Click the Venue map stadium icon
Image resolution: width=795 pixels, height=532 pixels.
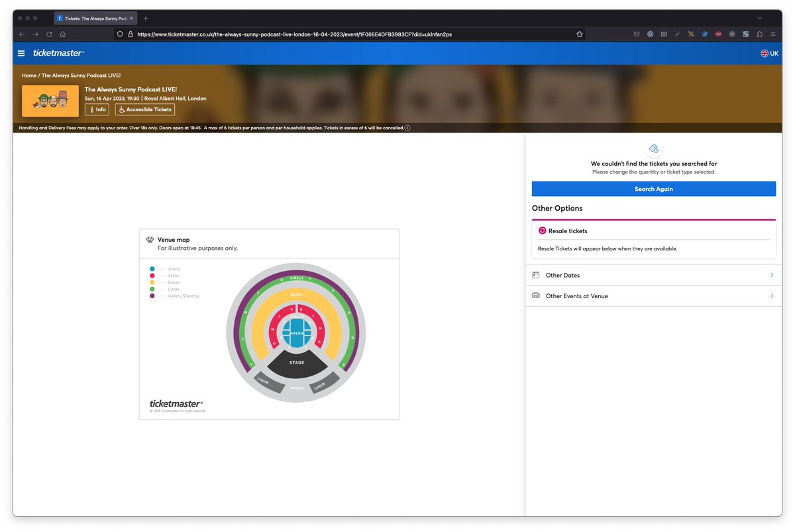(150, 240)
